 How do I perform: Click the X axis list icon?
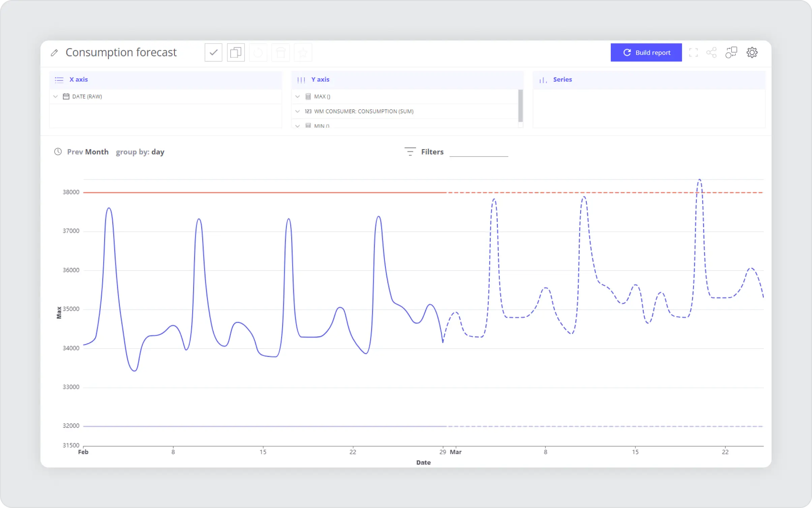[58, 79]
